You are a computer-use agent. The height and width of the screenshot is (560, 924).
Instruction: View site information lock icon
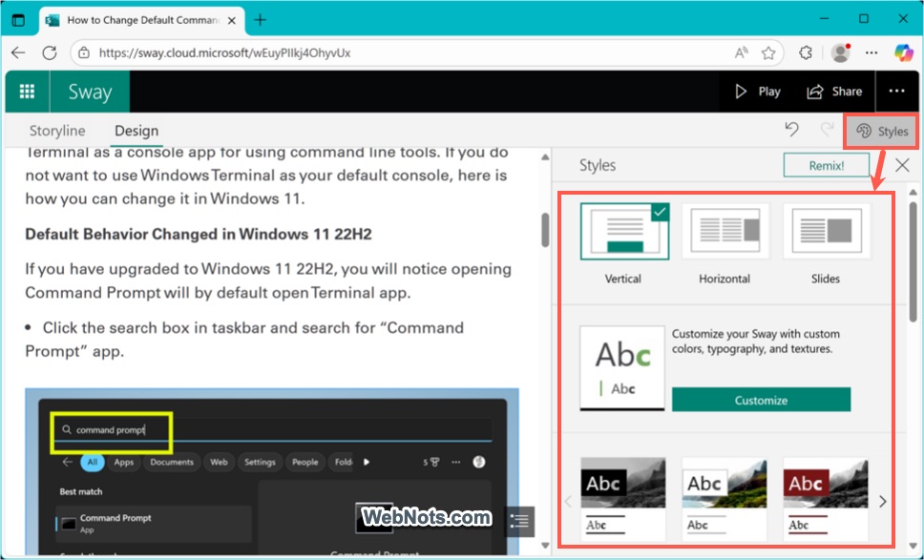[84, 53]
